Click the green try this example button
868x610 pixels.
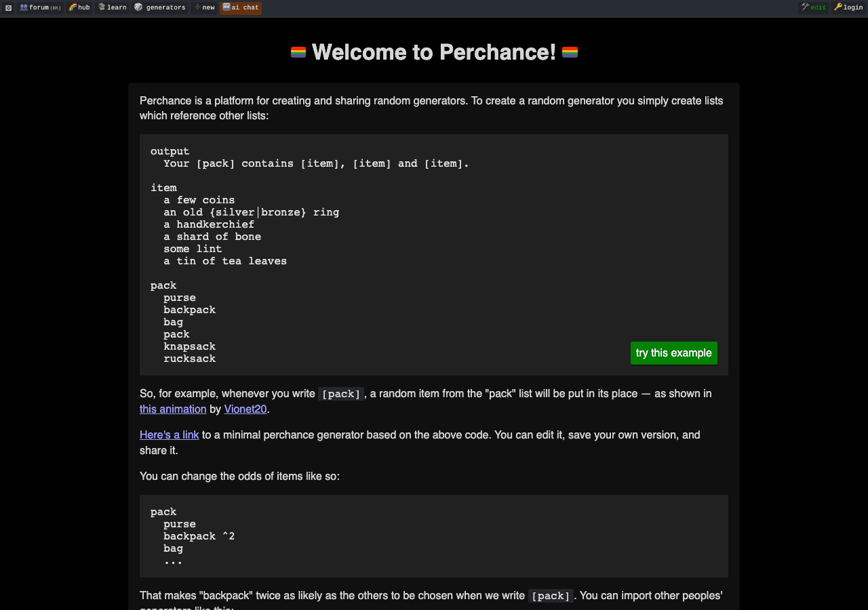tap(673, 352)
